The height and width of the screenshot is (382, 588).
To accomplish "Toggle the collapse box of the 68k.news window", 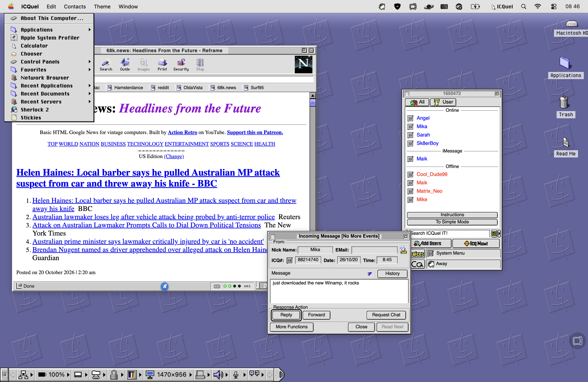I will coord(311,51).
